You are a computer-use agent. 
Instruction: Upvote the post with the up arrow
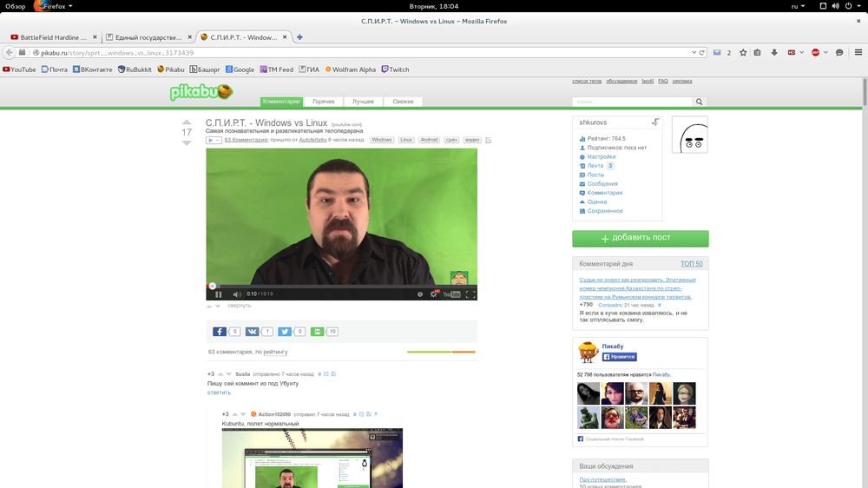(186, 122)
